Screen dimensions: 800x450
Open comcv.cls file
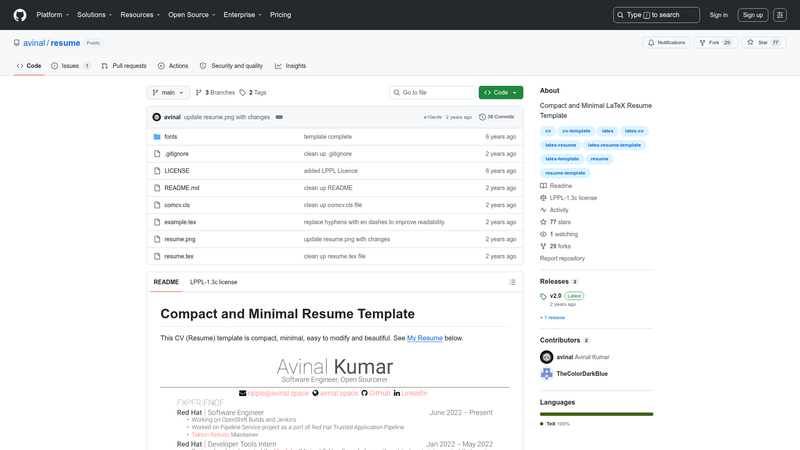pyautogui.click(x=177, y=205)
